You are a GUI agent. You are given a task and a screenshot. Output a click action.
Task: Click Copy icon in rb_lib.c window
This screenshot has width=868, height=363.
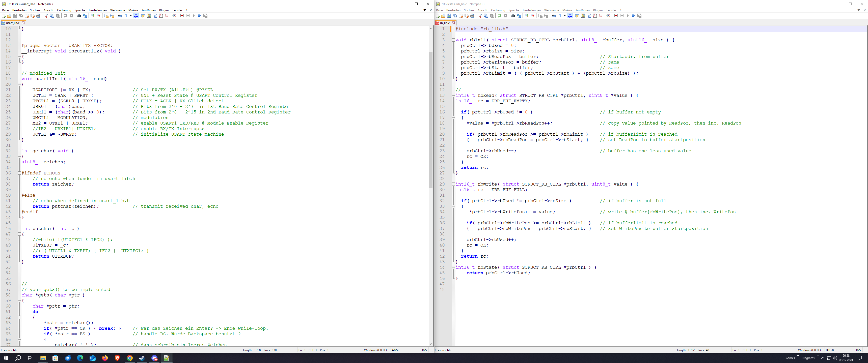pos(486,16)
